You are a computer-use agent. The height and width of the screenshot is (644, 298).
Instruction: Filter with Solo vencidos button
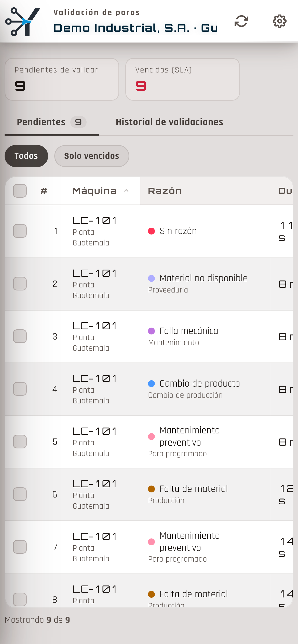pos(92,156)
